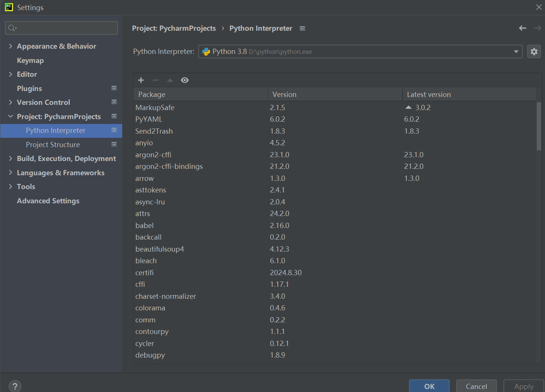Toggle the show early releases eye icon
The height and width of the screenshot is (392, 545).
point(185,80)
